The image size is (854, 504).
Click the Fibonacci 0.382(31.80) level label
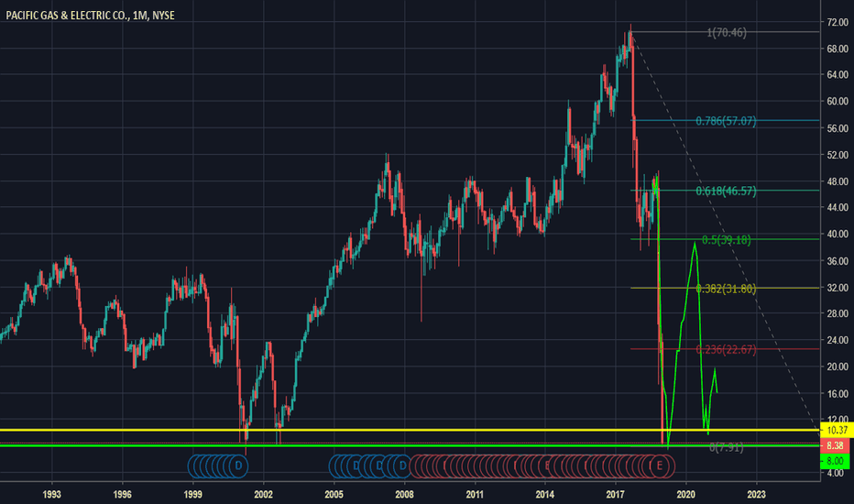pyautogui.click(x=726, y=289)
